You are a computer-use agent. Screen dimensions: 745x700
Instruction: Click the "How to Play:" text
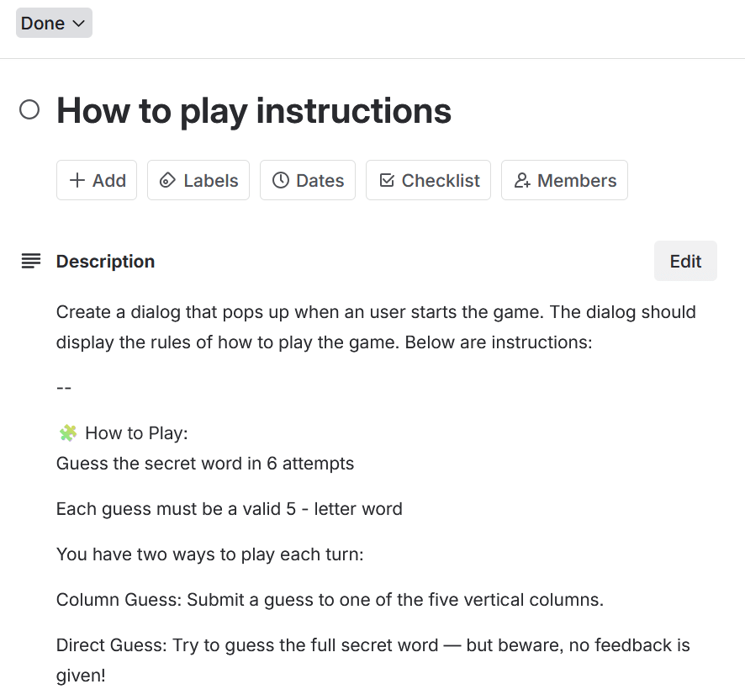pos(136,433)
